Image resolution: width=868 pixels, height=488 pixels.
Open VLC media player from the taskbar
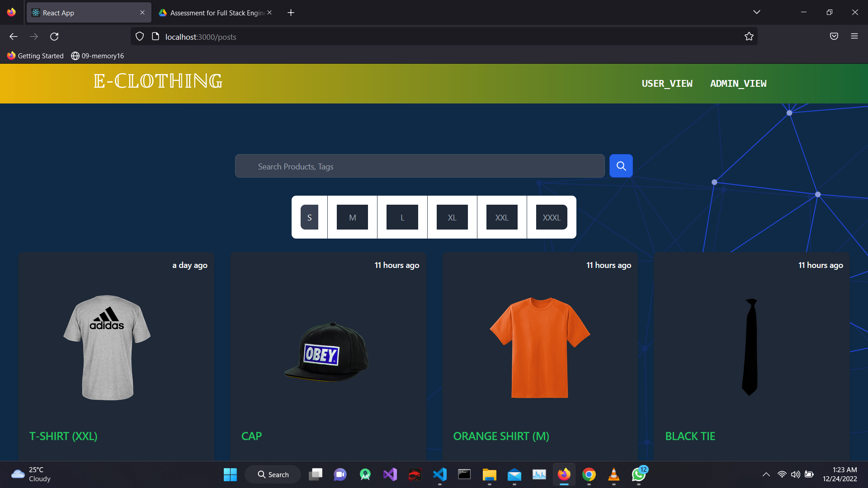click(x=613, y=474)
